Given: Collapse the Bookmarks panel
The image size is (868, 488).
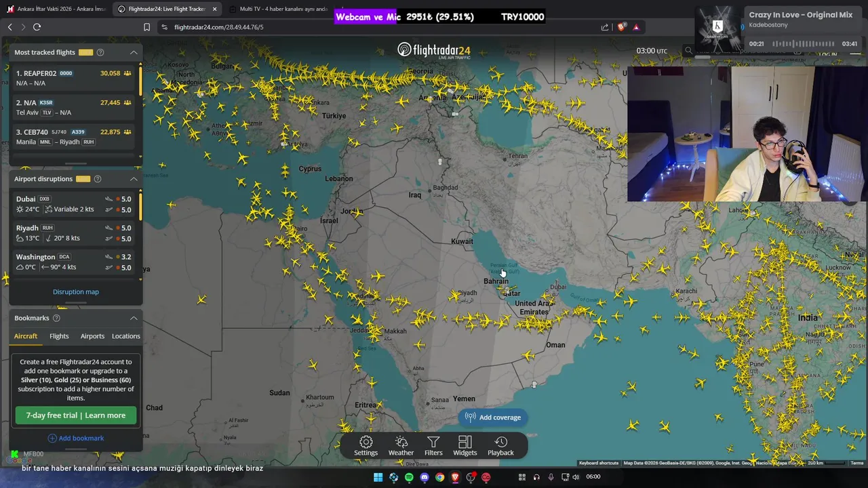Looking at the screenshot, I should [134, 318].
